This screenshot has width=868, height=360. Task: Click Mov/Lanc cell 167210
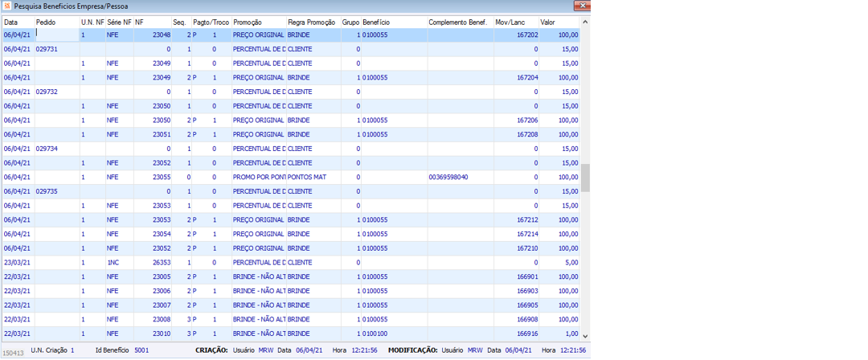tap(517, 248)
